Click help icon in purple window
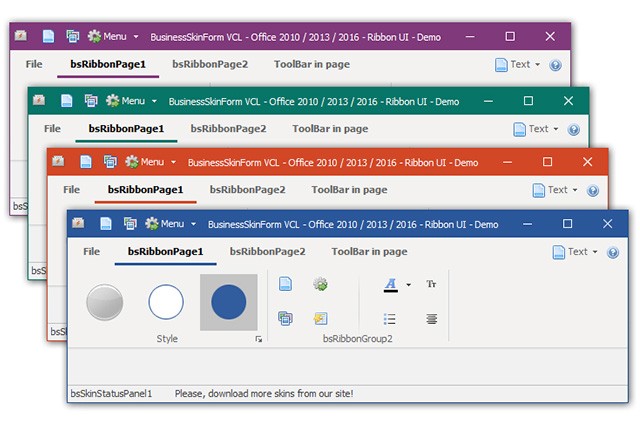The height and width of the screenshot is (427, 640). [555, 65]
